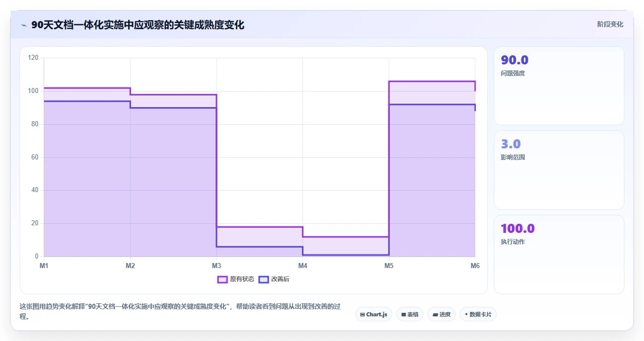Click the 100.0 value text
Viewport: 644px width, 341px height.
(518, 229)
